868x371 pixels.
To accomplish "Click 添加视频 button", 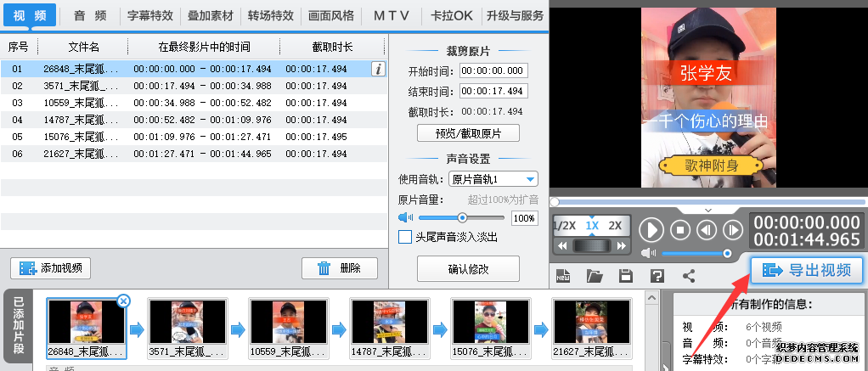I will 50,268.
